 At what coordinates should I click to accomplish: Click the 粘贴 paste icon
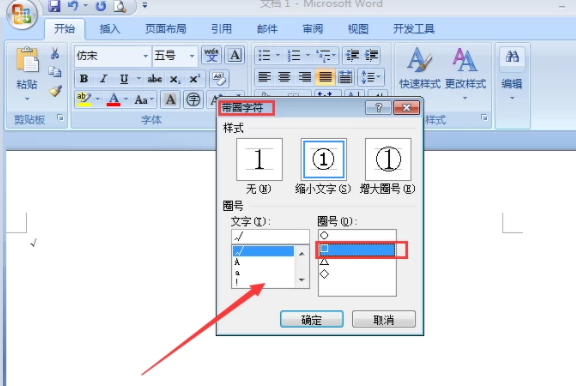[27, 59]
